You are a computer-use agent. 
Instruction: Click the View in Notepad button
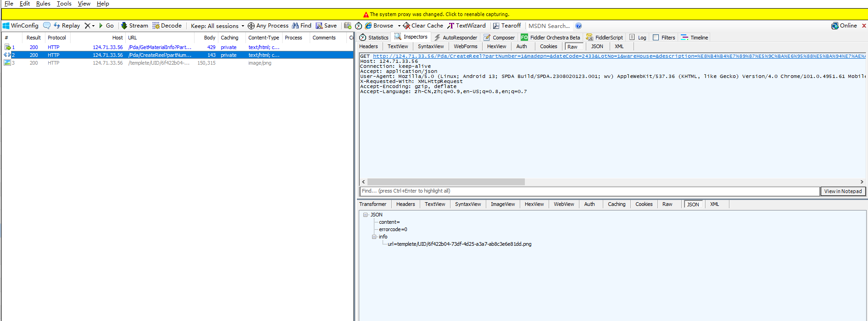843,191
